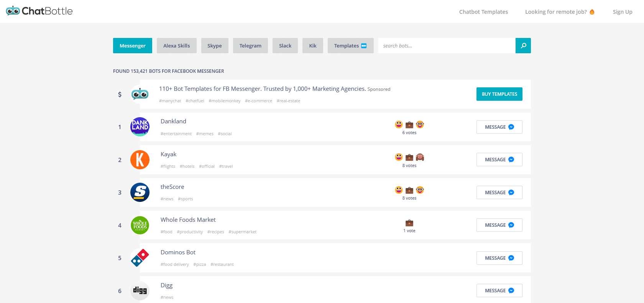Filter by #supermarket tag
The image size is (644, 303).
243,232
